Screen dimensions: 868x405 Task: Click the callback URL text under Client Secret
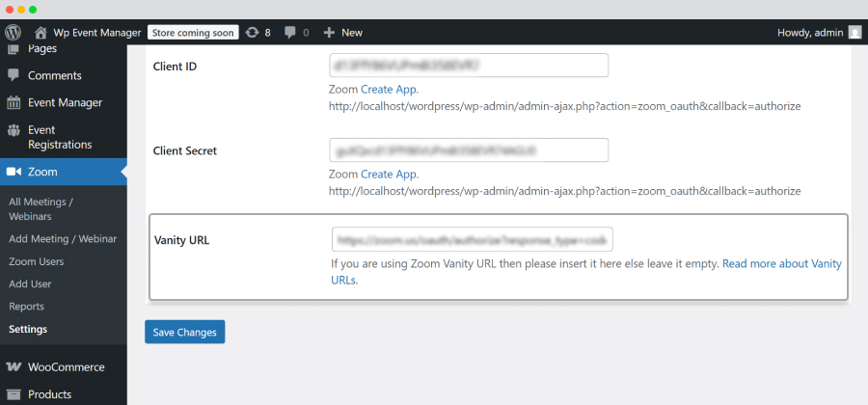tap(564, 192)
